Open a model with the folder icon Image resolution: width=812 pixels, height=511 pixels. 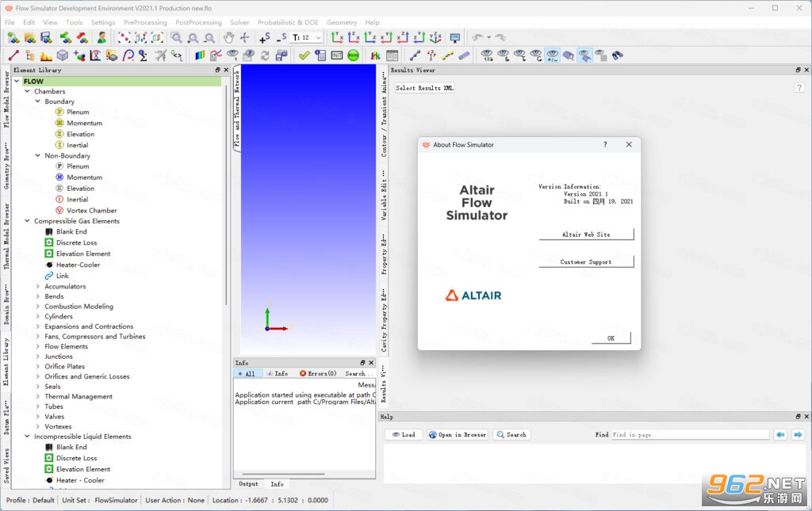click(30, 37)
